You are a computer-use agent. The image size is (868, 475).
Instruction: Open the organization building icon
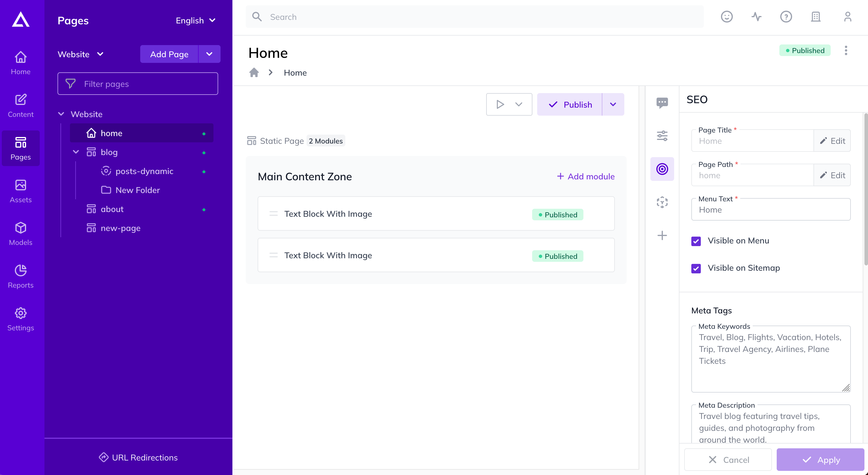(816, 17)
